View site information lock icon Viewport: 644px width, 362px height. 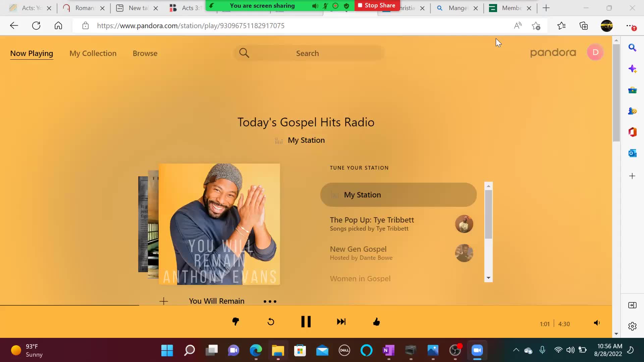tap(86, 26)
